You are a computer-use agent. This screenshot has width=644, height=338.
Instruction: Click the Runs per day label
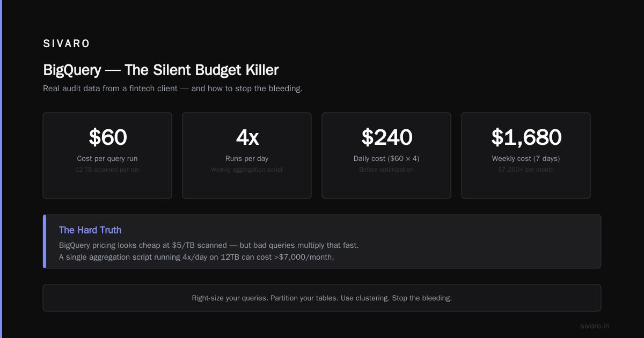pyautogui.click(x=247, y=159)
